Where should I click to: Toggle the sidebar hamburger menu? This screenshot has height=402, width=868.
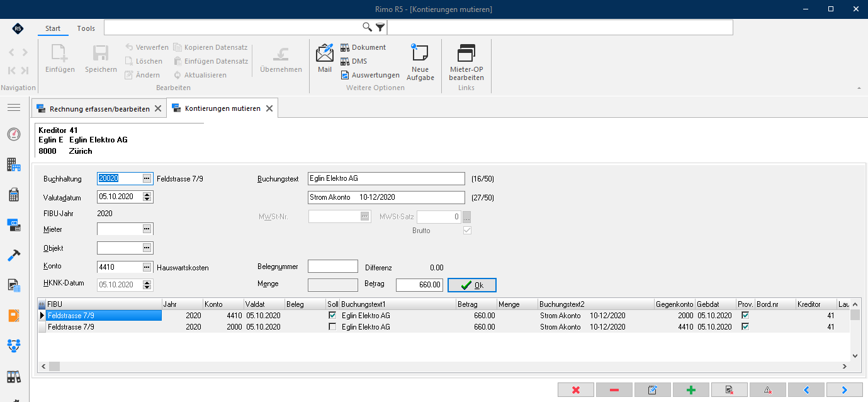pyautogui.click(x=14, y=108)
